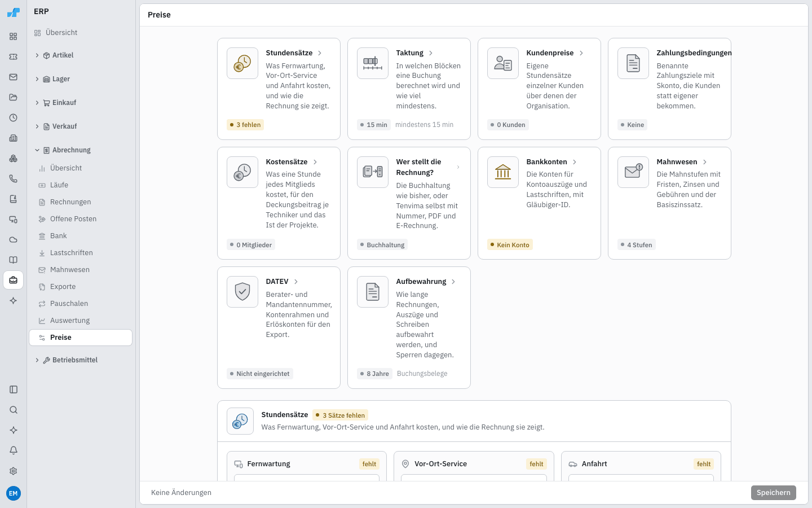Collapse the Abrechnung tree section
Screen dimensions: 812x508
(x=81, y=150)
